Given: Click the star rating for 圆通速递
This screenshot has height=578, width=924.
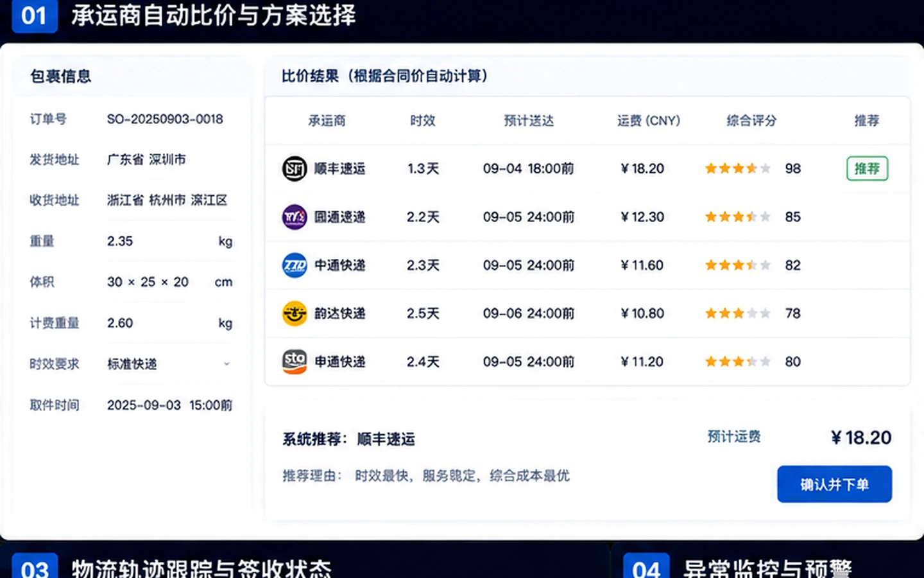Looking at the screenshot, I should 737,217.
